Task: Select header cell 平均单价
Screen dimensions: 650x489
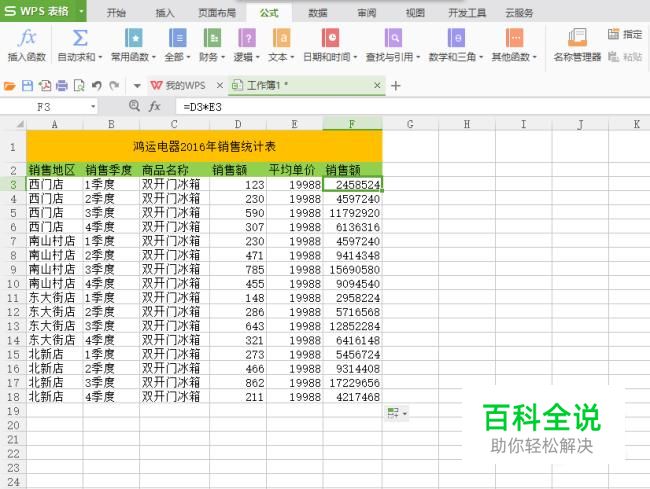Action: [x=294, y=170]
